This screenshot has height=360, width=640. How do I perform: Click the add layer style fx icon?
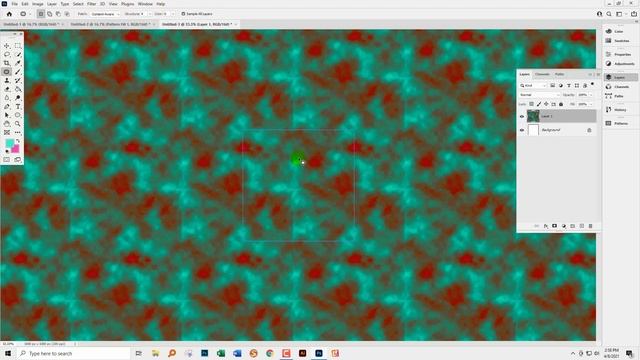click(546, 226)
